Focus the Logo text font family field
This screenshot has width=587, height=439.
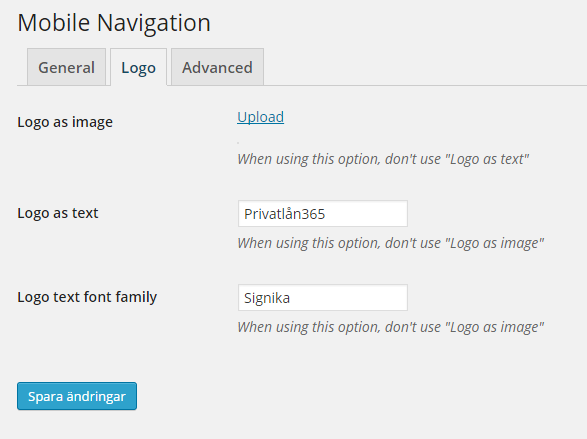pyautogui.click(x=323, y=298)
